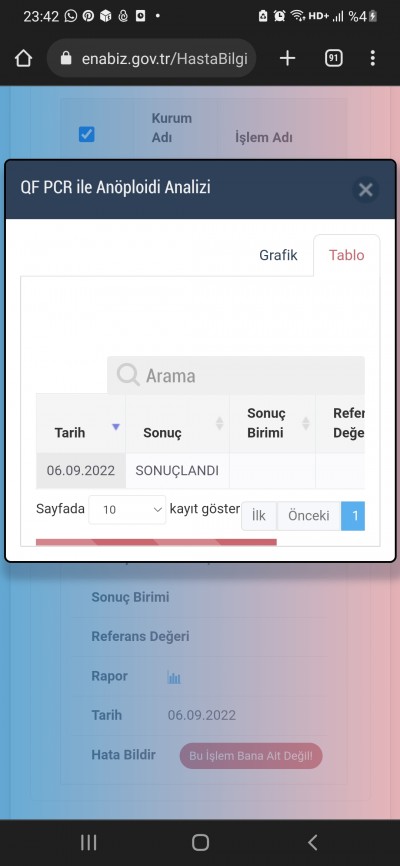Sort table by Tarih column
Screen dimensions: 400x866
coord(81,424)
